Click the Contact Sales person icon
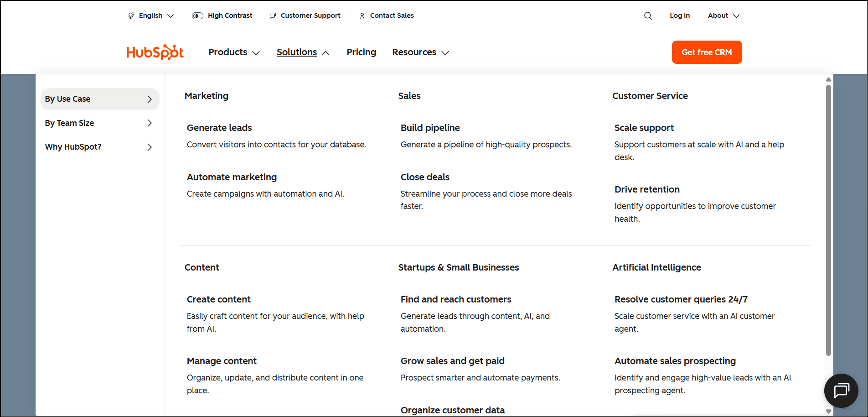 coord(362,16)
